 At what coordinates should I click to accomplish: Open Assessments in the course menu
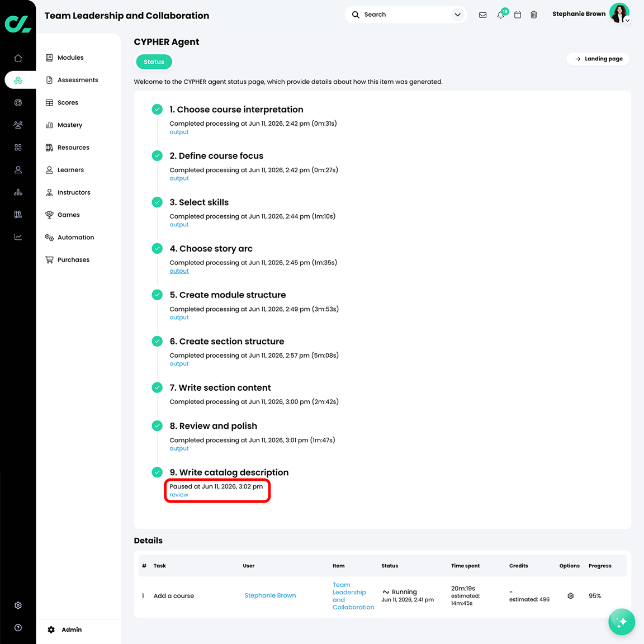[78, 80]
